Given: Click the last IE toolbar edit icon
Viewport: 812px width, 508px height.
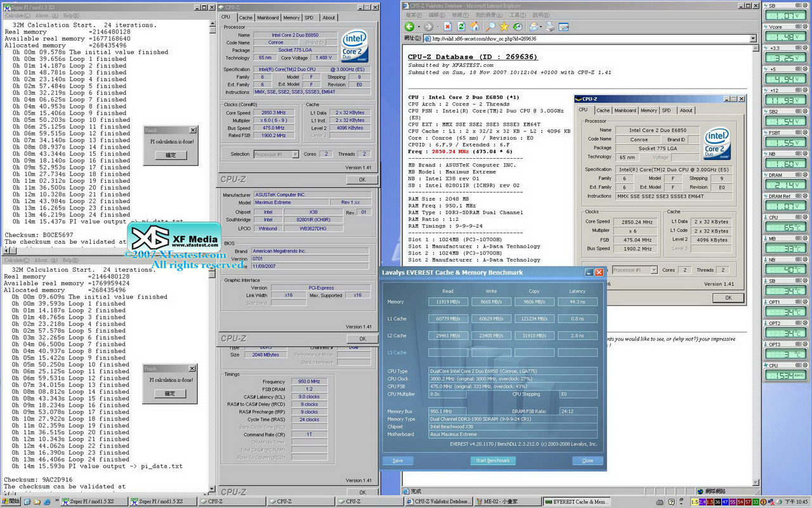Looking at the screenshot, I should 564,27.
